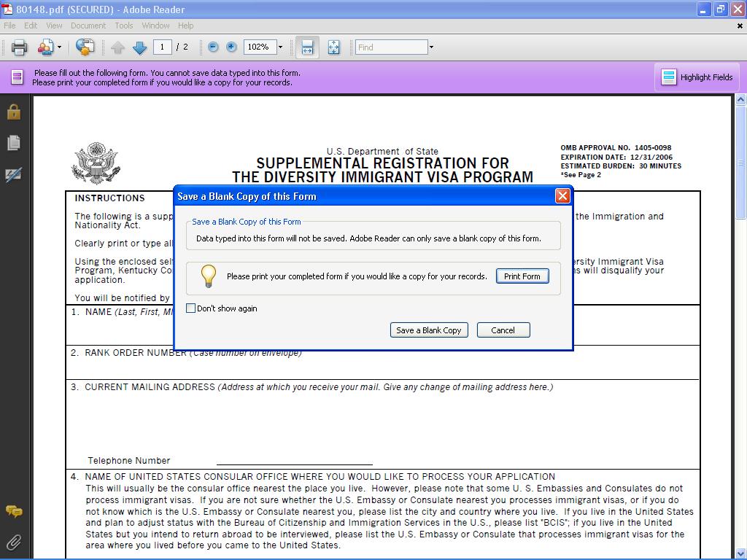Zoom in with the plus icon
This screenshot has width=747, height=560.
[x=231, y=47]
